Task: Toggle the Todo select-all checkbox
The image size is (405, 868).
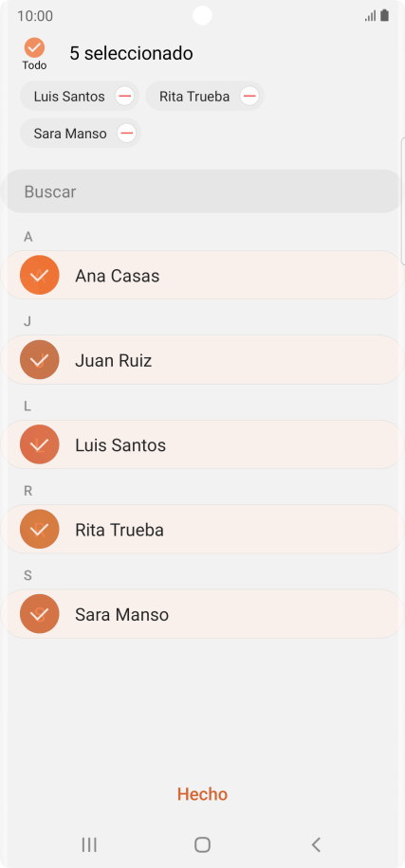Action: [x=34, y=48]
